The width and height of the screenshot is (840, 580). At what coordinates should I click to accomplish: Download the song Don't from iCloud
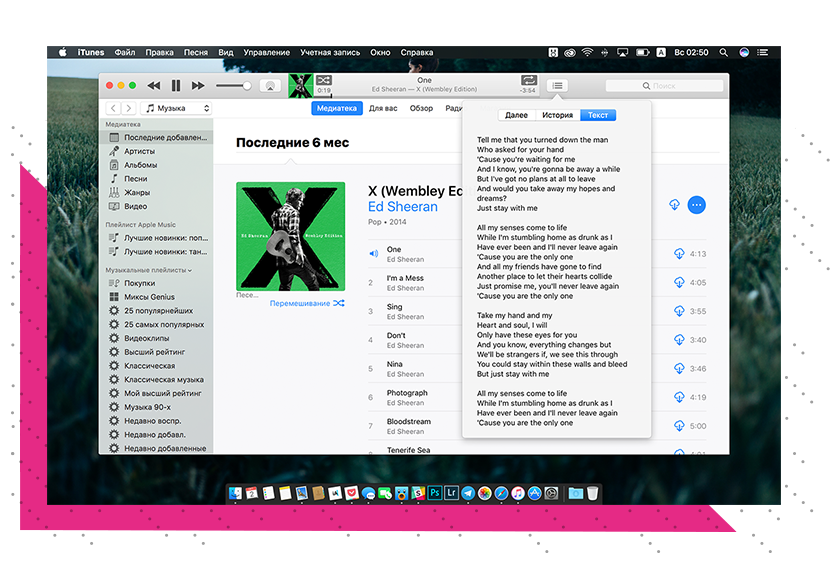[679, 340]
